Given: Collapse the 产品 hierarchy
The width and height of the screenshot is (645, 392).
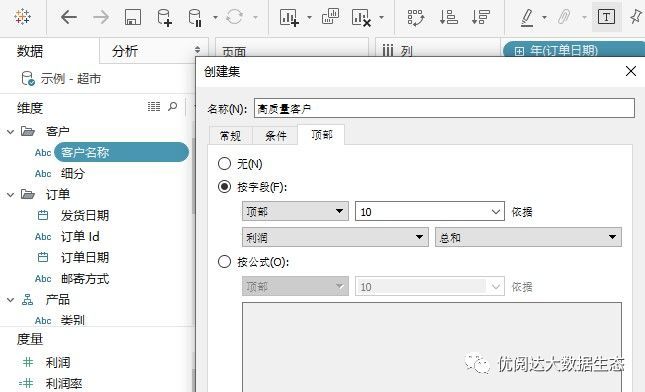Looking at the screenshot, I should click(11, 300).
